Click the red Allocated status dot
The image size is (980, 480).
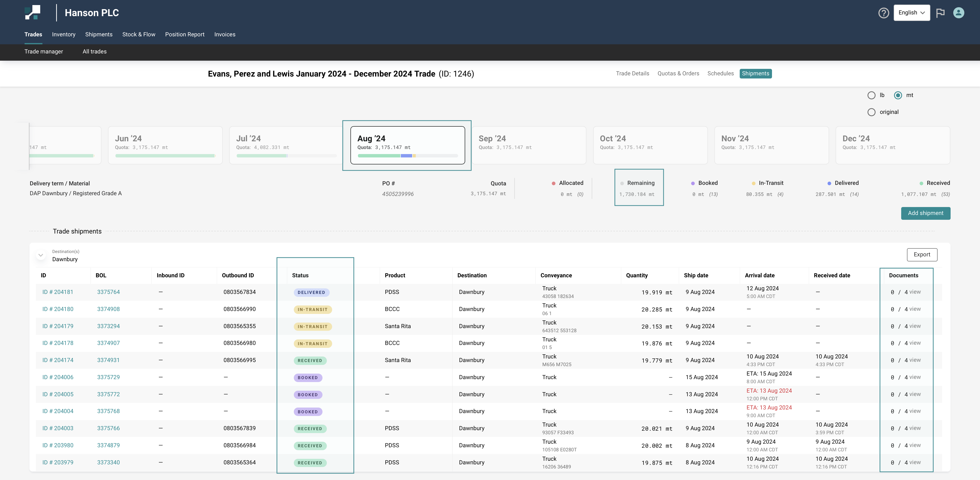554,183
